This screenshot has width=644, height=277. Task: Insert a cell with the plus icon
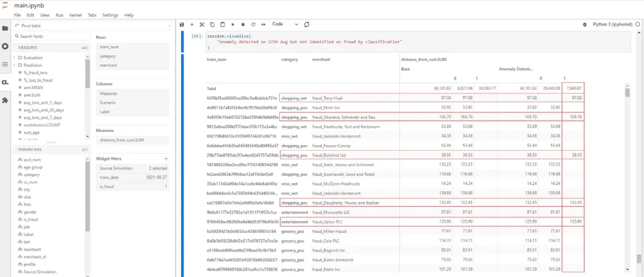(192, 24)
